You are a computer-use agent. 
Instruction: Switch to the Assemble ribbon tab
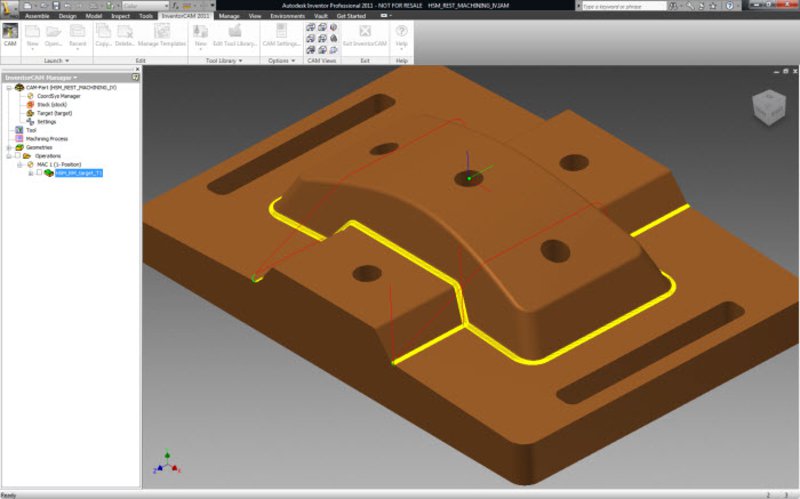pos(37,16)
